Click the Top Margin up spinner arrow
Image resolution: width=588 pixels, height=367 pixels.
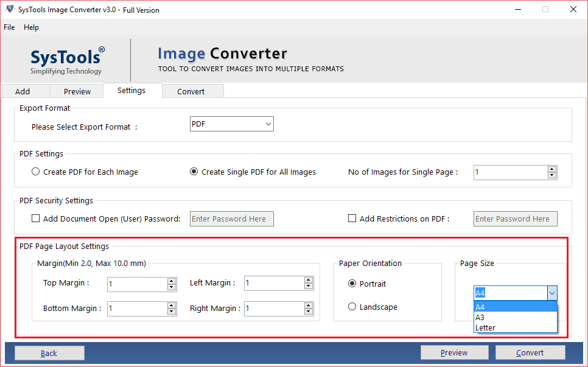[172, 281]
